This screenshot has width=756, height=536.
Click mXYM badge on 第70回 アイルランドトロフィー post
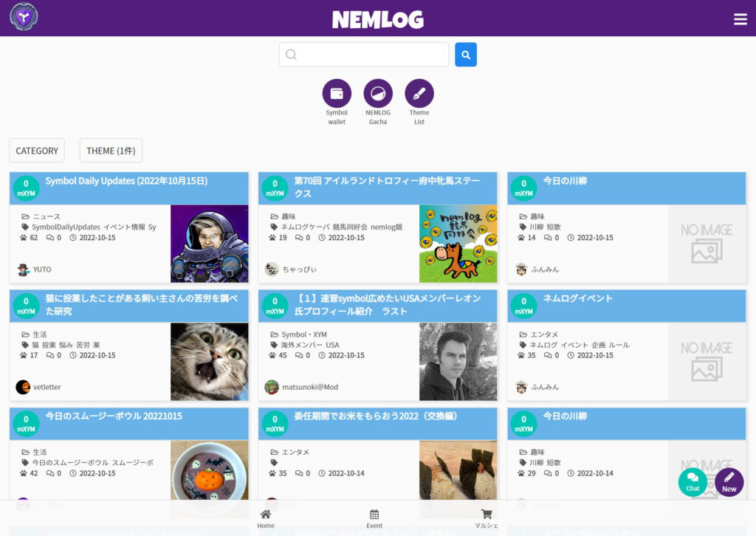coord(275,188)
